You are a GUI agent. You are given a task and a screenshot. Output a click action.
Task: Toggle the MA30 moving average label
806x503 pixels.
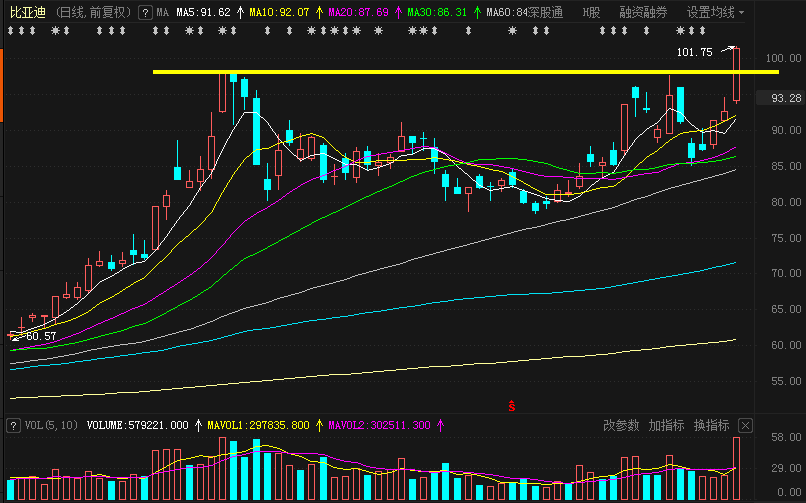437,12
